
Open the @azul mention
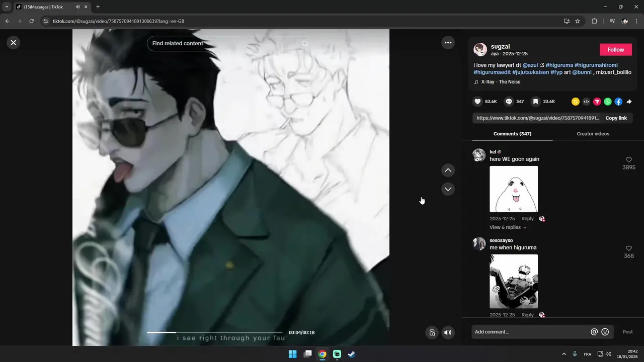(x=530, y=65)
